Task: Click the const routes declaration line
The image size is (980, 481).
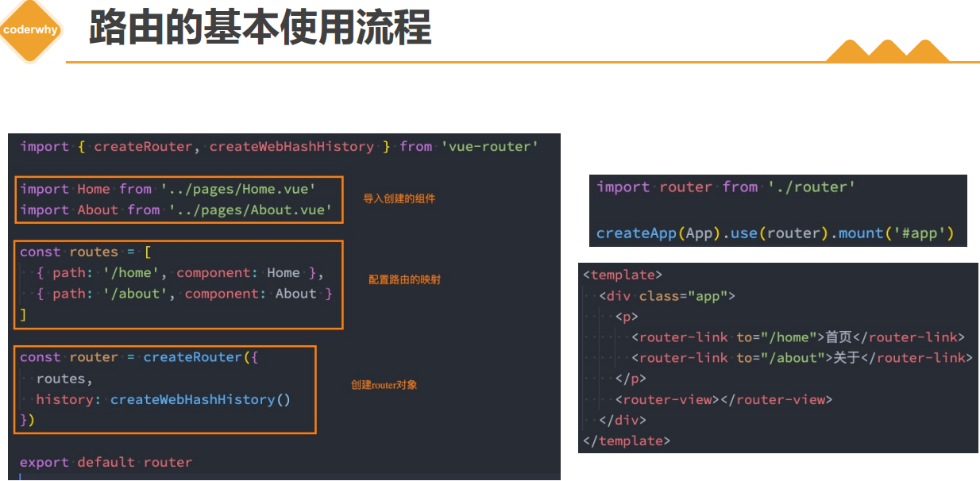Action: (85, 252)
